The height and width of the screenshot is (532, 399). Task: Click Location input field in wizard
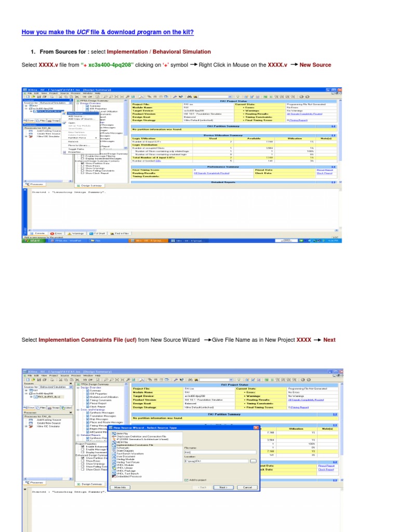217,461
